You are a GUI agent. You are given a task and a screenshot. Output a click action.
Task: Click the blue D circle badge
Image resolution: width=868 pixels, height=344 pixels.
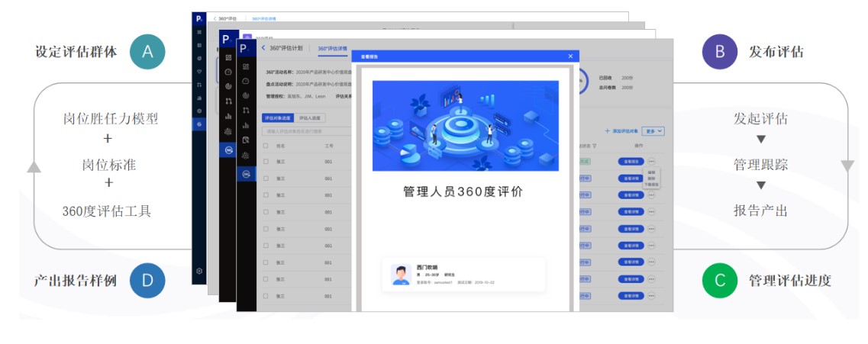pos(147,280)
